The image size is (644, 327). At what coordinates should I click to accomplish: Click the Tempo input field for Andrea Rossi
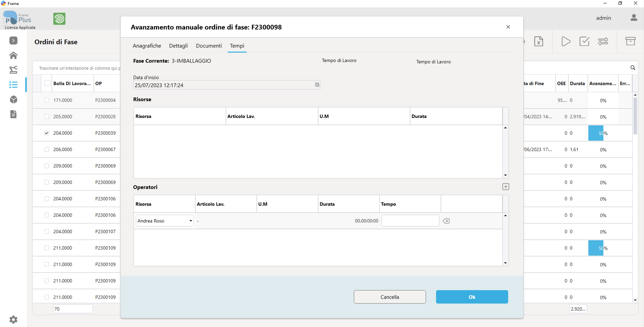pos(410,221)
